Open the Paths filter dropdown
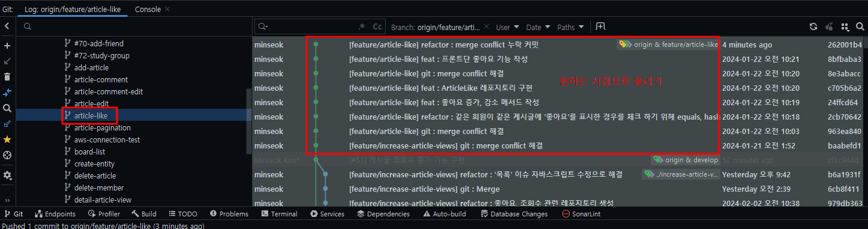Image resolution: width=868 pixels, height=229 pixels. 570,27
